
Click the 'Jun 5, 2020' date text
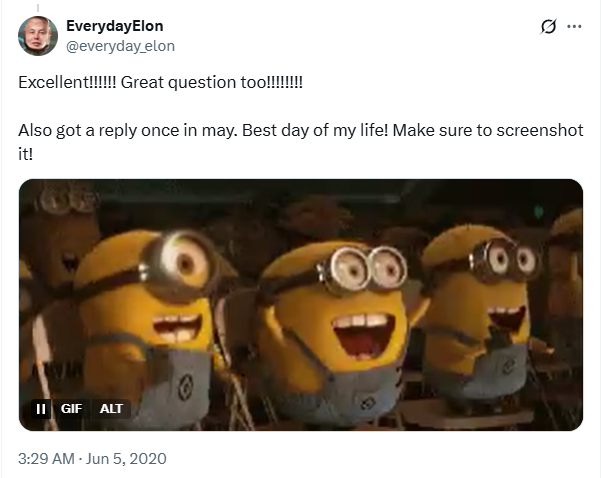[126, 458]
